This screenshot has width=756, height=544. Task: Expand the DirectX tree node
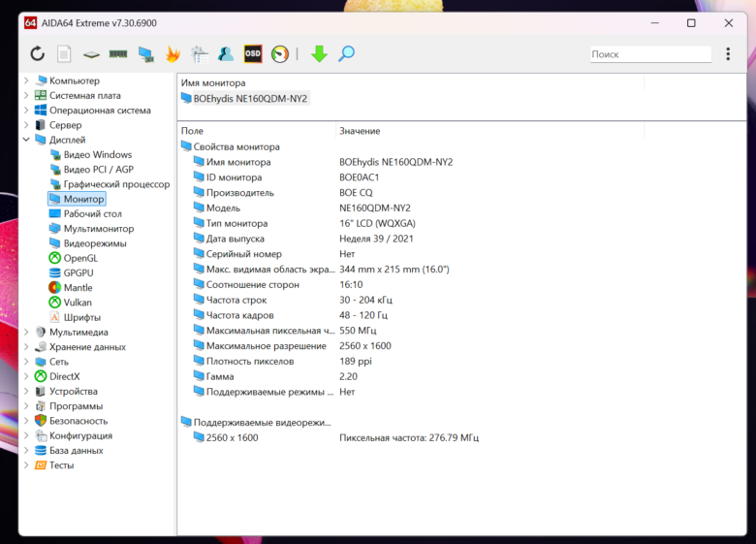(26, 376)
